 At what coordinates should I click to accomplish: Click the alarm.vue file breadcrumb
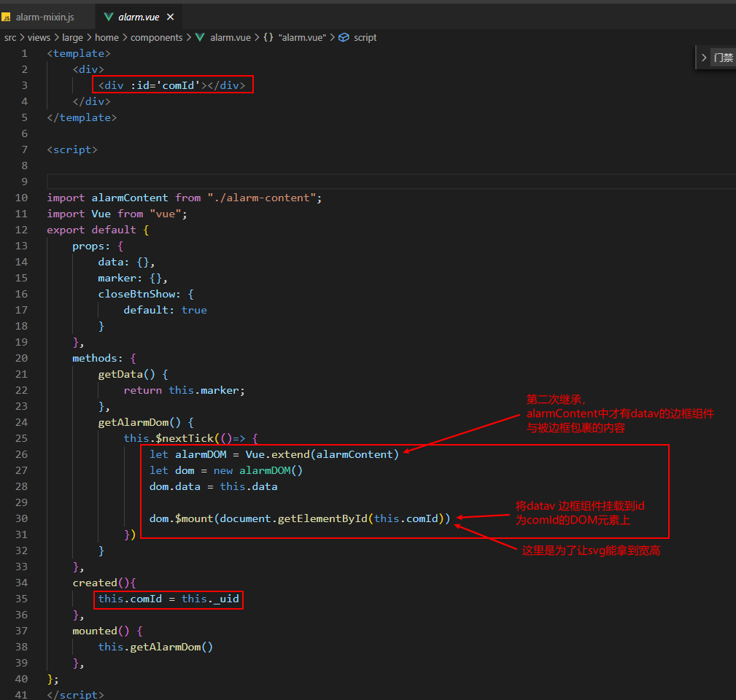click(230, 37)
